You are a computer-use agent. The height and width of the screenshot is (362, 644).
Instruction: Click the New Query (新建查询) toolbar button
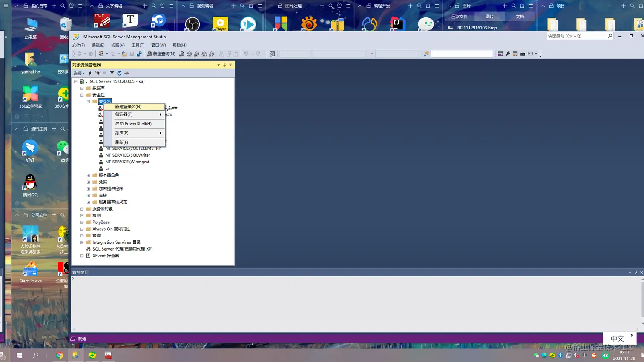pos(161,54)
